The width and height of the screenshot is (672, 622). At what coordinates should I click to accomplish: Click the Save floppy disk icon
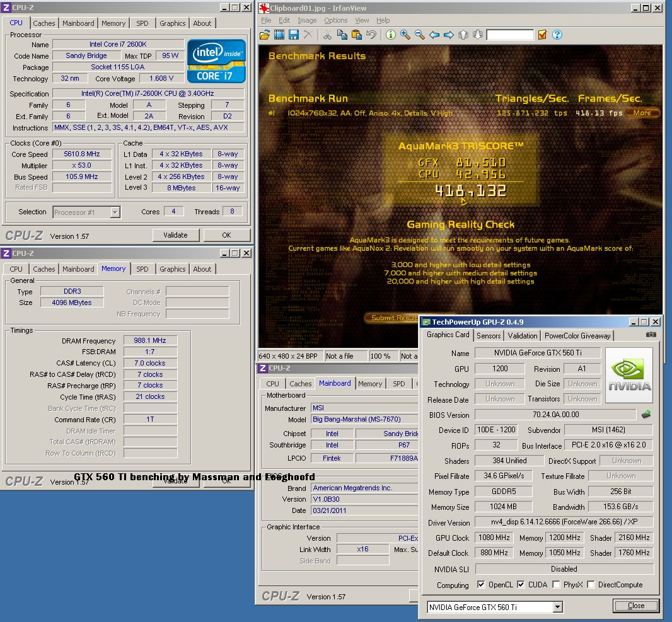(x=294, y=35)
